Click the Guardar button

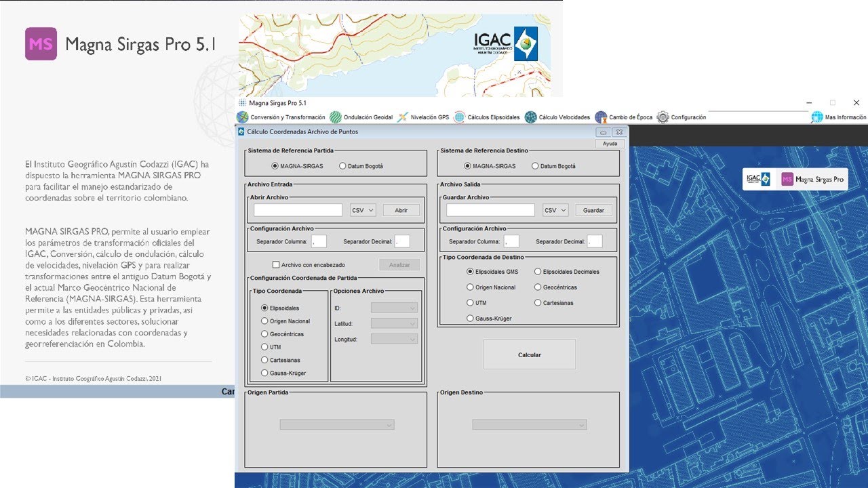click(594, 210)
